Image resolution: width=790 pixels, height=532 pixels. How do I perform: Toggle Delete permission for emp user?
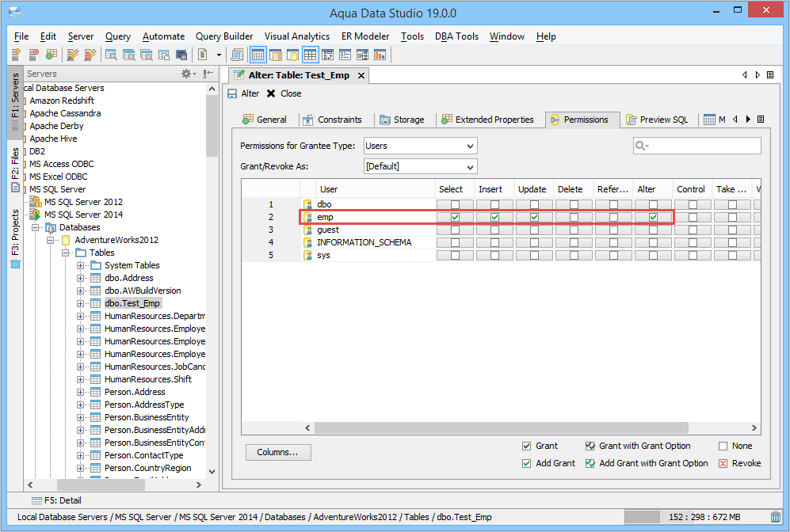pos(574,218)
